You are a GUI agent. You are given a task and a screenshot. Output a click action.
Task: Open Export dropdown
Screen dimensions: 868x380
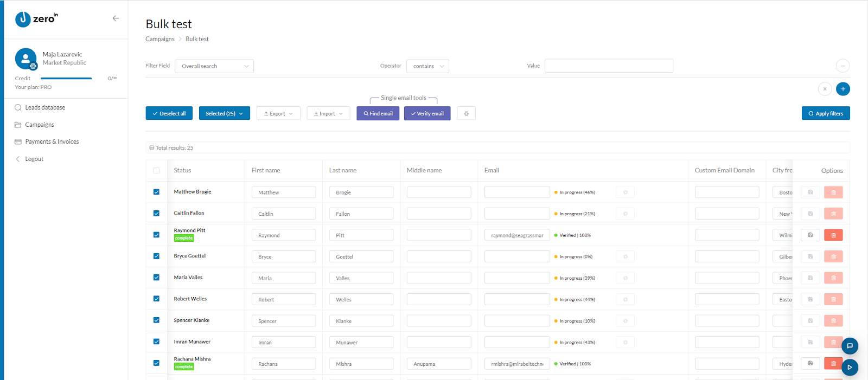278,113
